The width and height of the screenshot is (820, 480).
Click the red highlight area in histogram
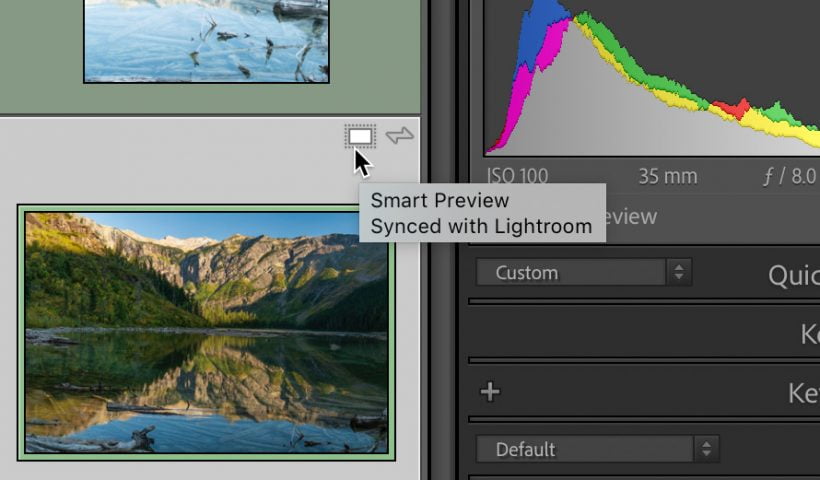pyautogui.click(x=733, y=108)
